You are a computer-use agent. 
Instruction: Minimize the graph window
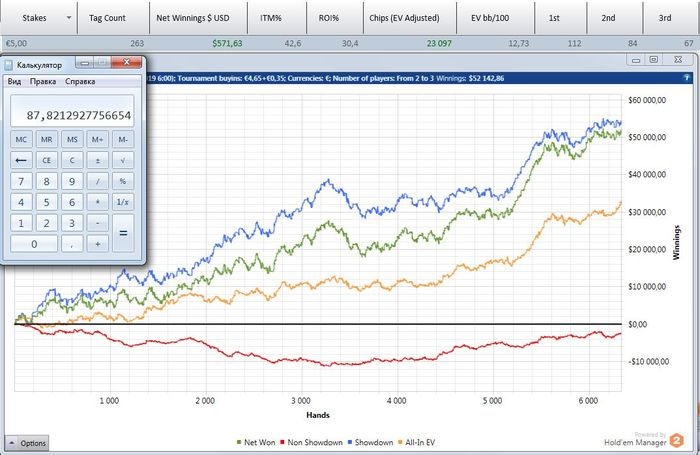click(636, 60)
